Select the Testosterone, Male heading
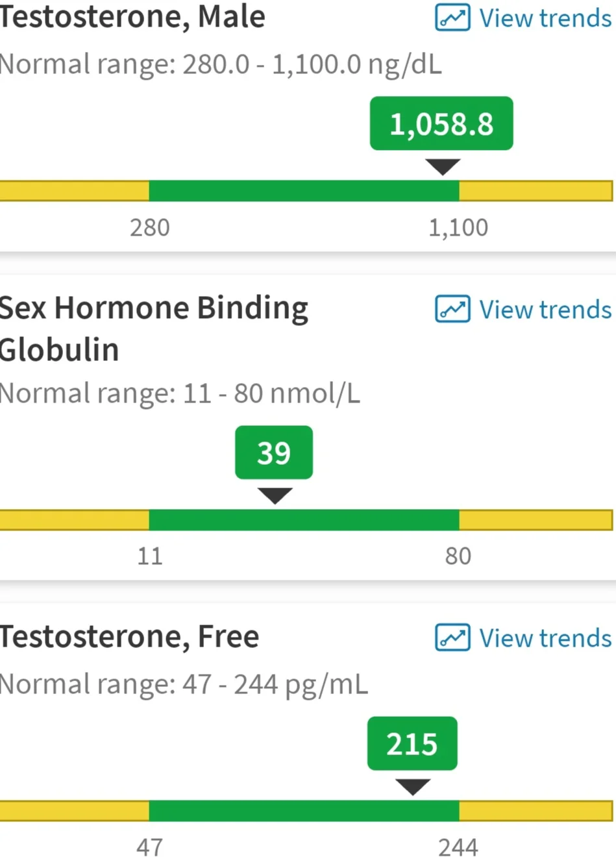This screenshot has width=616, height=857. click(x=132, y=17)
